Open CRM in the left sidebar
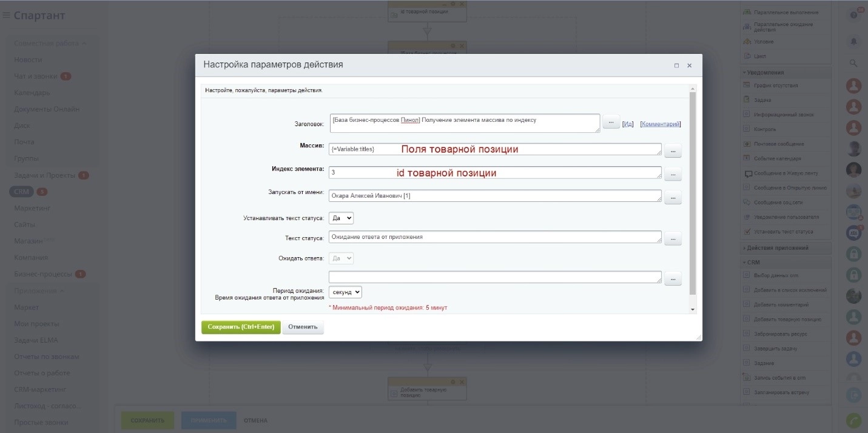This screenshot has width=868, height=433. 22,192
